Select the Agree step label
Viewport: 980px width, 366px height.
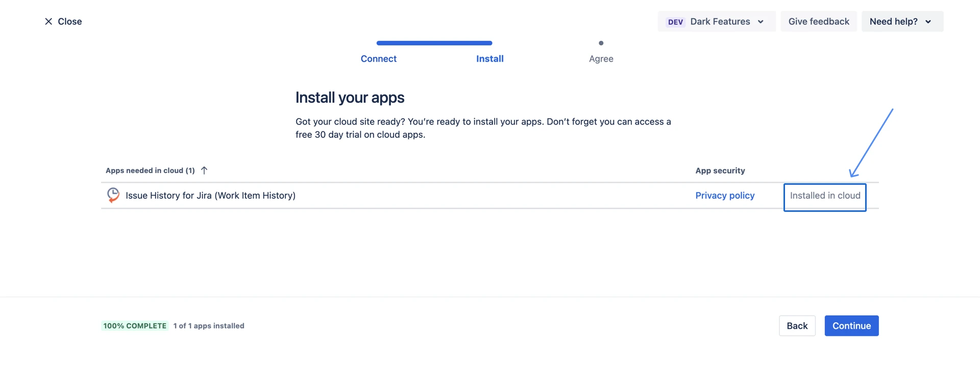[x=601, y=59]
